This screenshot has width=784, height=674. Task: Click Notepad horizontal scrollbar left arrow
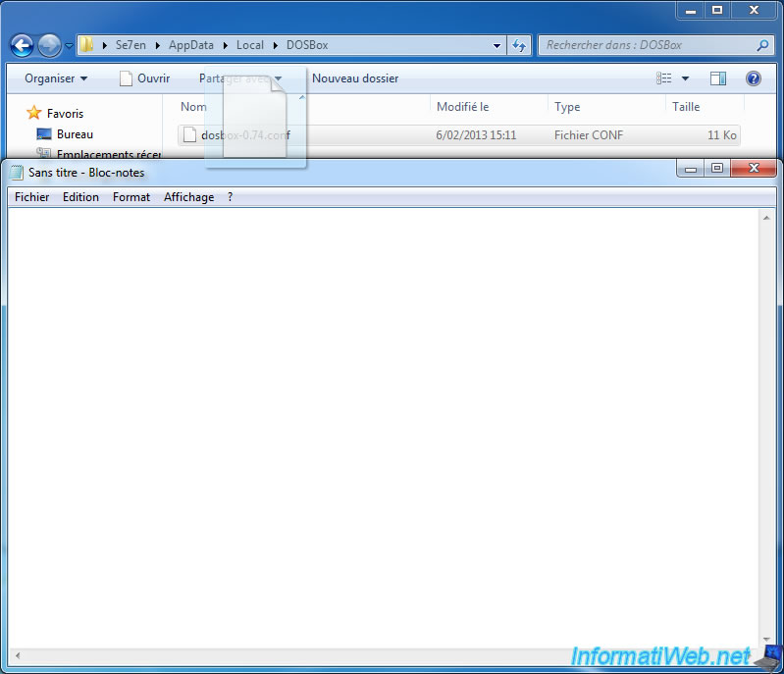click(18, 655)
